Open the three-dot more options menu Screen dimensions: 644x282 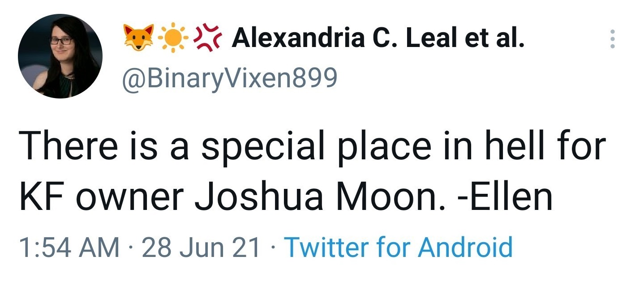(x=613, y=39)
